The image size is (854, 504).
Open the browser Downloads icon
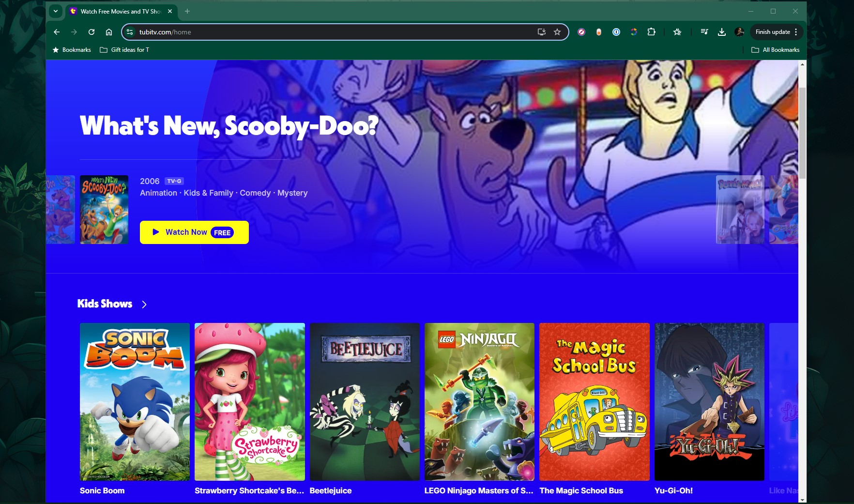722,32
